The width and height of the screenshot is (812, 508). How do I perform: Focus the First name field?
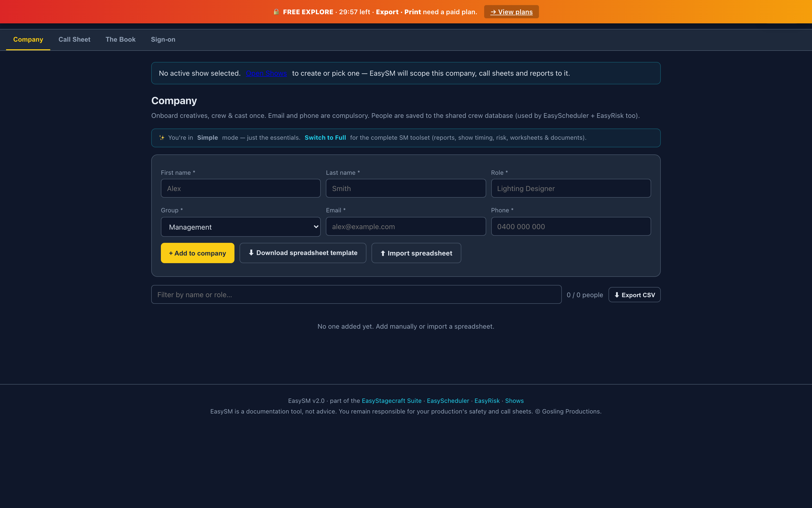241,188
